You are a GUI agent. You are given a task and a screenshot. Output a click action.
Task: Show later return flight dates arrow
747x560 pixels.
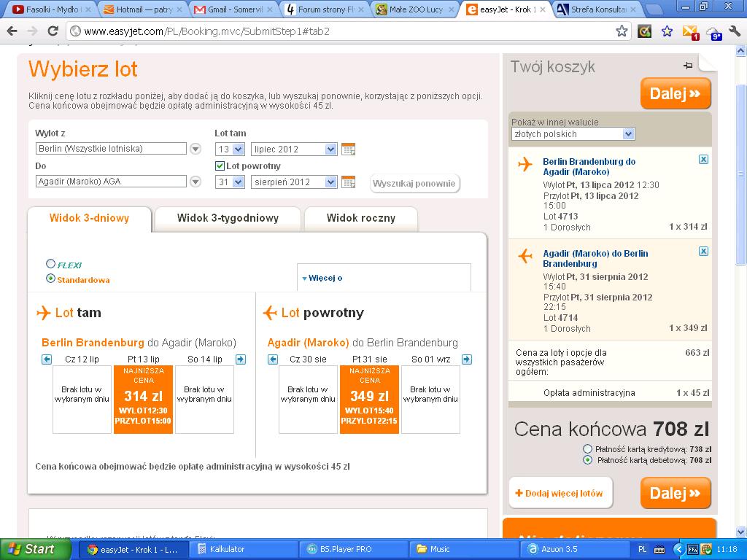coord(467,359)
